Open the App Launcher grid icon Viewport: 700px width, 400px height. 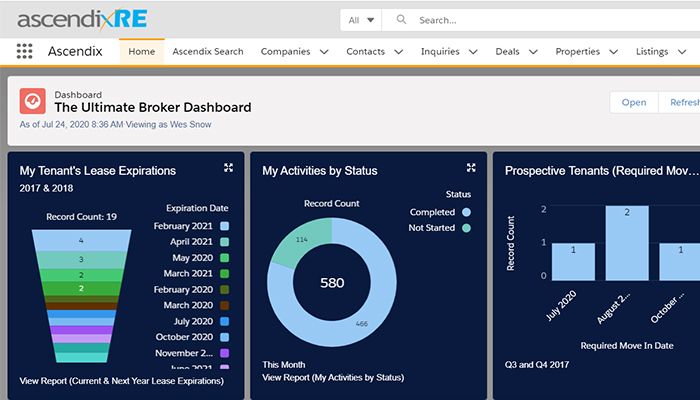[25, 52]
